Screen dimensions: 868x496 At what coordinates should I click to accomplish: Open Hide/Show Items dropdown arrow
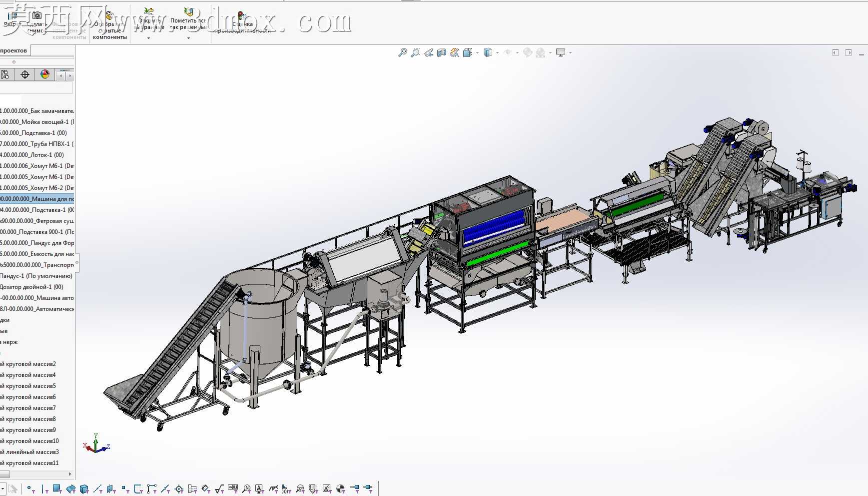pos(517,52)
